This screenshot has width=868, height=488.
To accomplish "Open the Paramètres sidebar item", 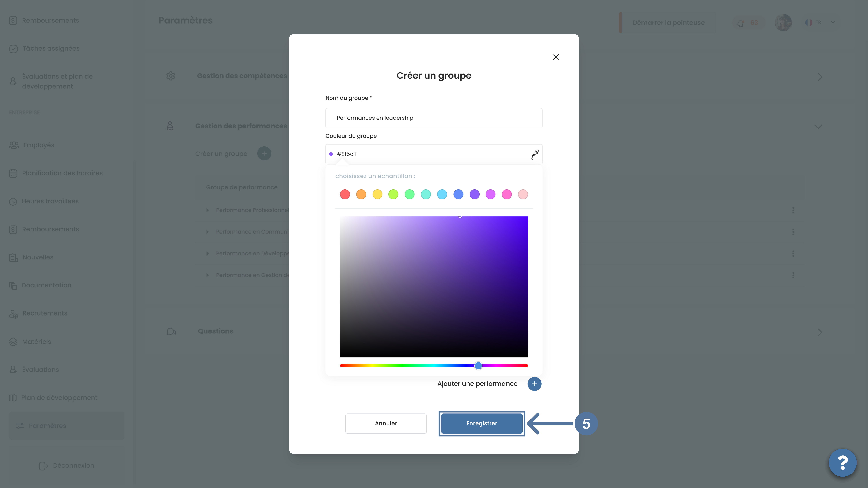I will click(x=66, y=426).
